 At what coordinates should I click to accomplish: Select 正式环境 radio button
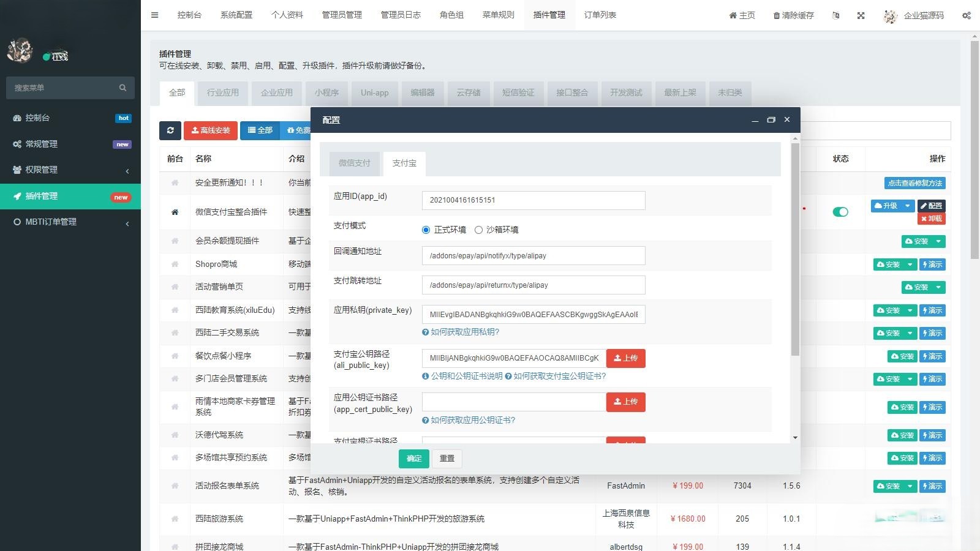coord(426,230)
